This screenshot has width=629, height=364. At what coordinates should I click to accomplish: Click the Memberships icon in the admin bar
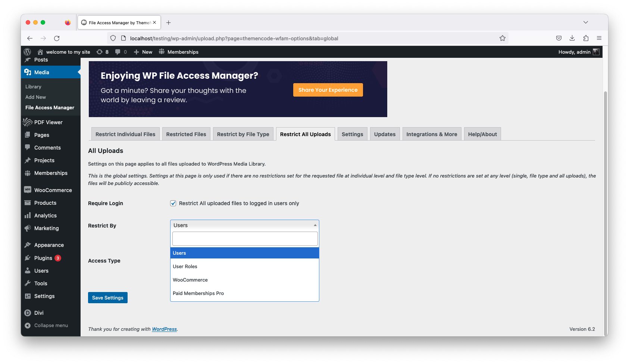click(x=162, y=52)
